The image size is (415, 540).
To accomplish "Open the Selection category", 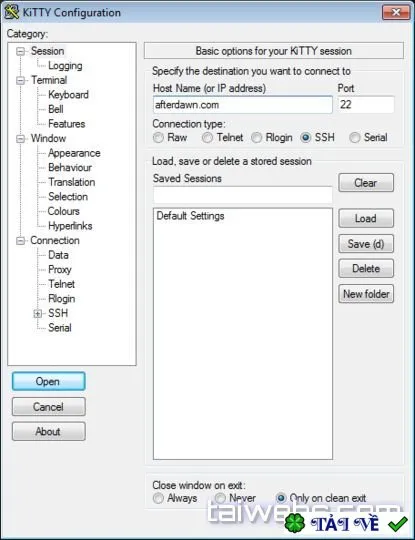I will point(68,196).
